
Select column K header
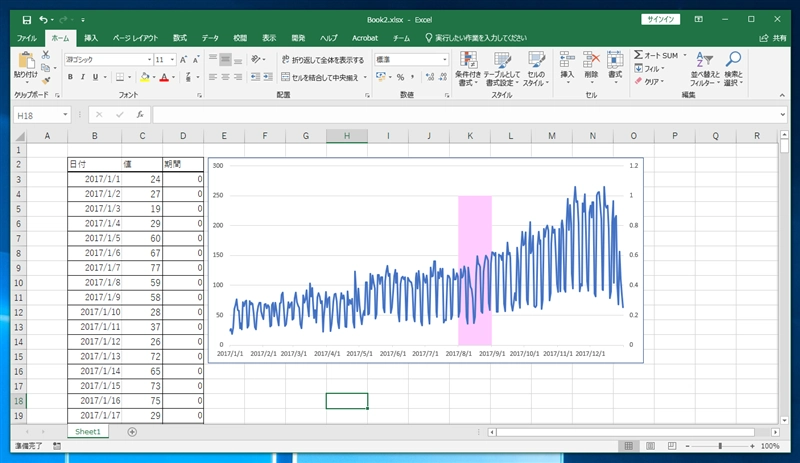tap(470, 136)
